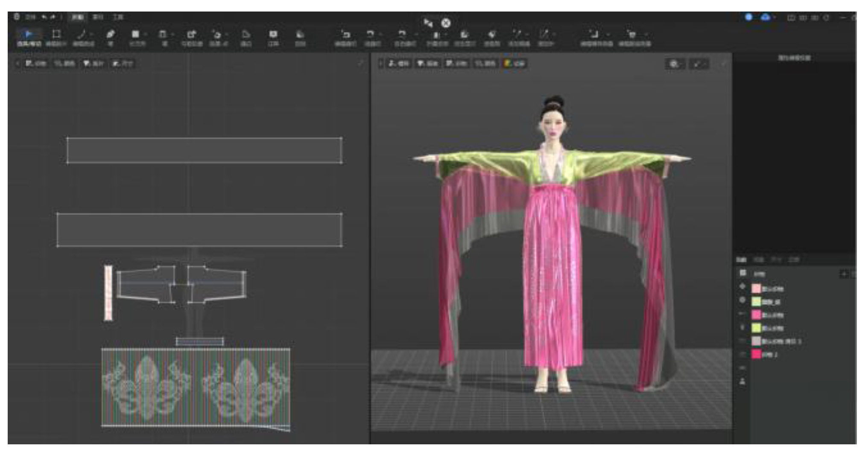Switch to the first tab in the lower right panel
The height and width of the screenshot is (455, 868).
tap(741, 260)
